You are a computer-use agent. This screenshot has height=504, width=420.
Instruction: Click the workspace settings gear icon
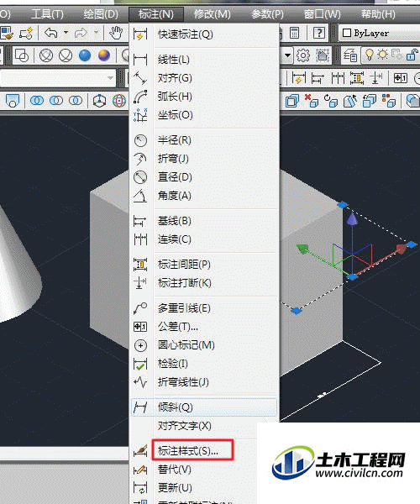(x=303, y=55)
